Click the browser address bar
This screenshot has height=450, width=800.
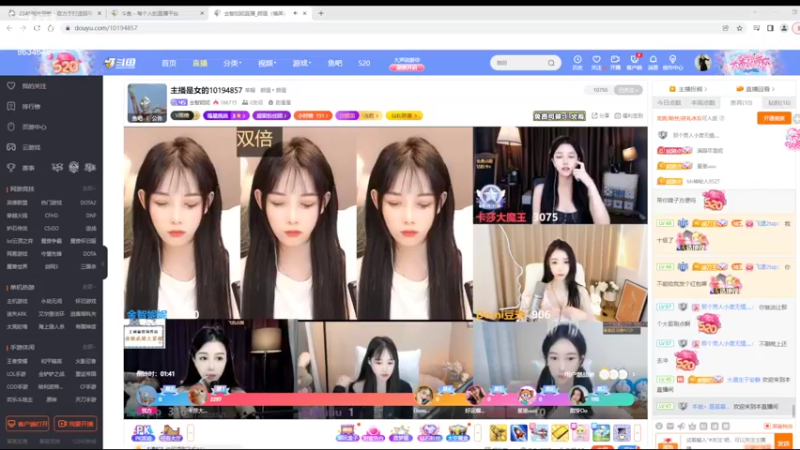click(388, 28)
